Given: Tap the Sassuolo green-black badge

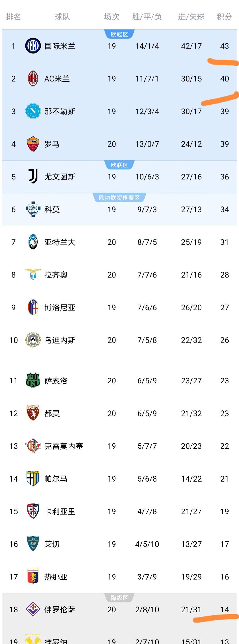Looking at the screenshot, I should [33, 380].
